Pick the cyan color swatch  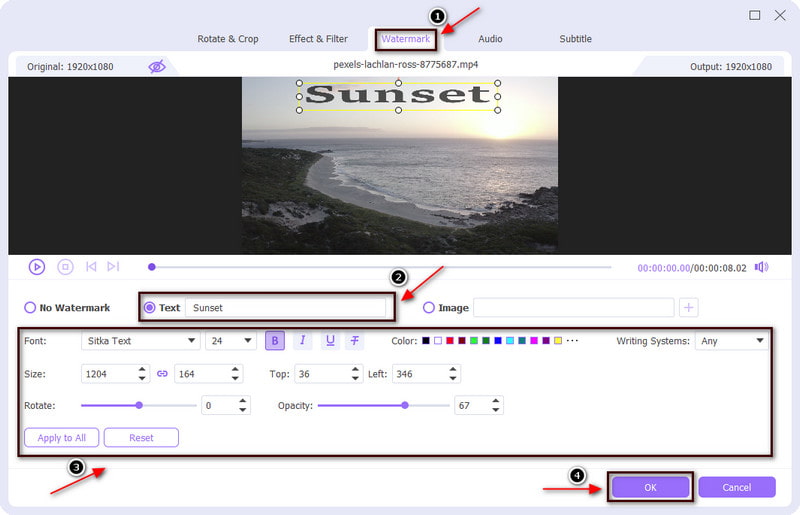point(510,340)
